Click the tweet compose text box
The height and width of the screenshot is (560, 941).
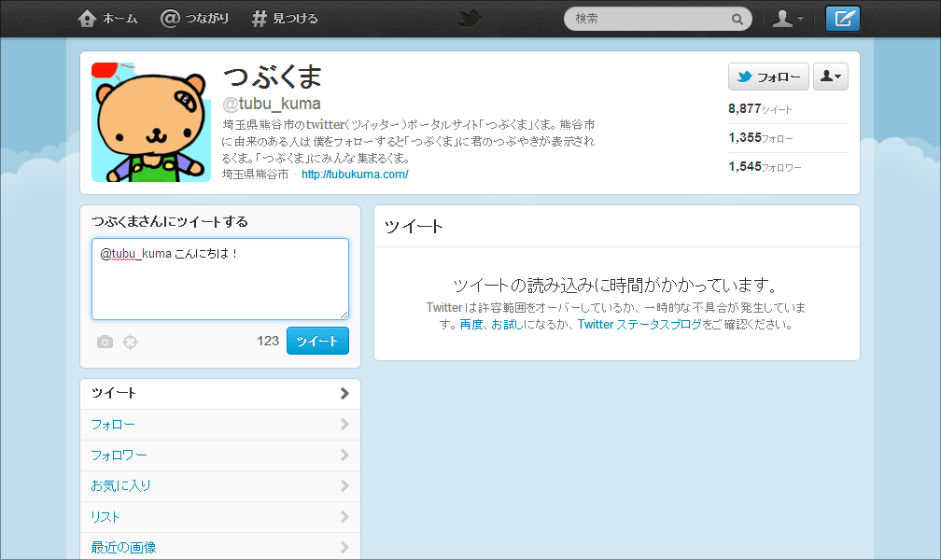[x=220, y=279]
